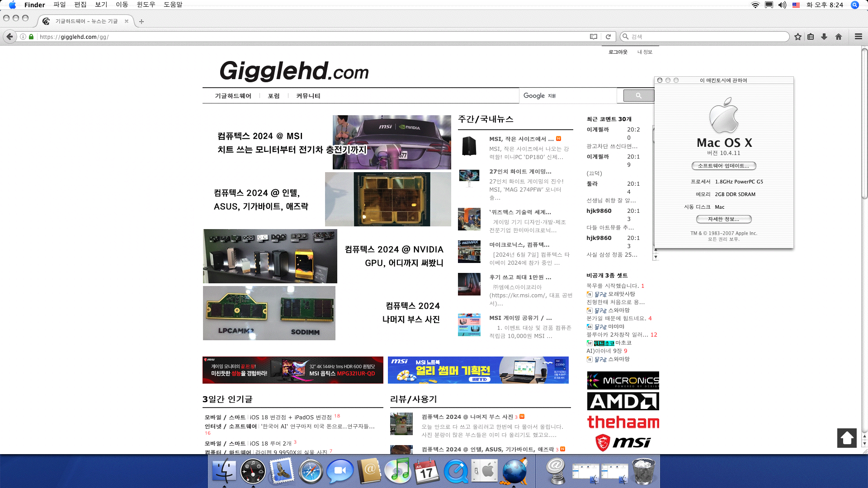Open the 보기 menu
Screen dimensions: 868x488
coord(101,5)
